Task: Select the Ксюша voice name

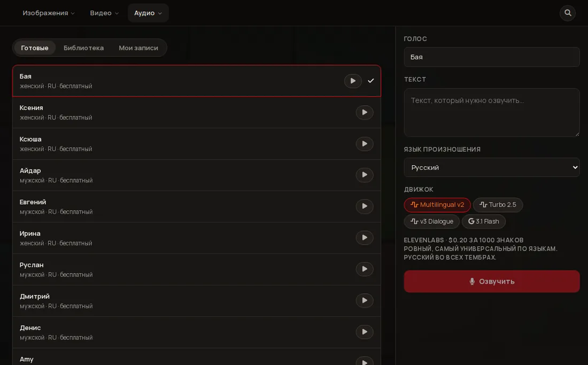Action: click(31, 139)
